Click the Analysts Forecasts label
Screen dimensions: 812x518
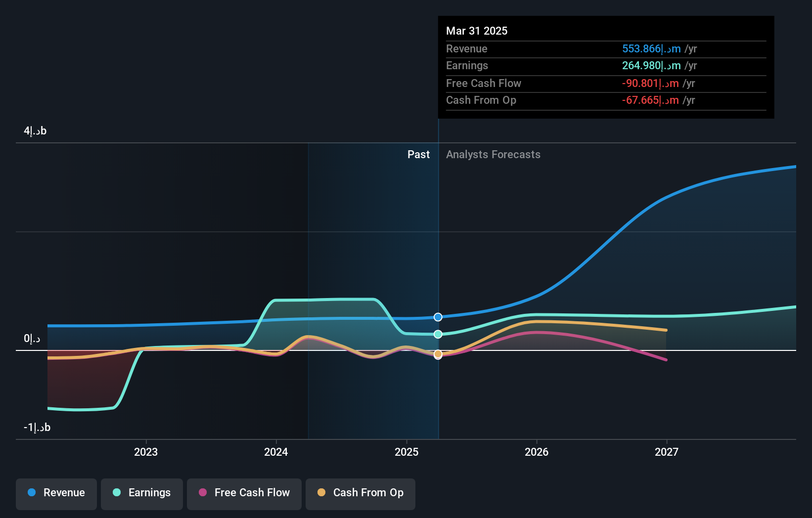coord(493,154)
